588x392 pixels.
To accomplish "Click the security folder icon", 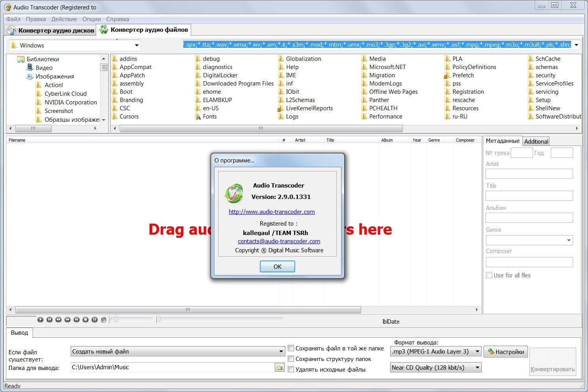I will [x=530, y=75].
